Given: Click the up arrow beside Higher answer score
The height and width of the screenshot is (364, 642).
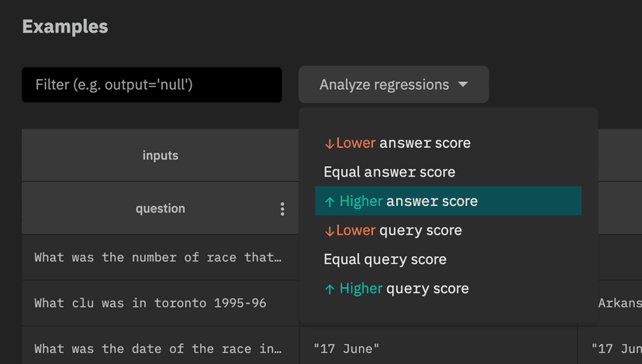Looking at the screenshot, I should 330,201.
